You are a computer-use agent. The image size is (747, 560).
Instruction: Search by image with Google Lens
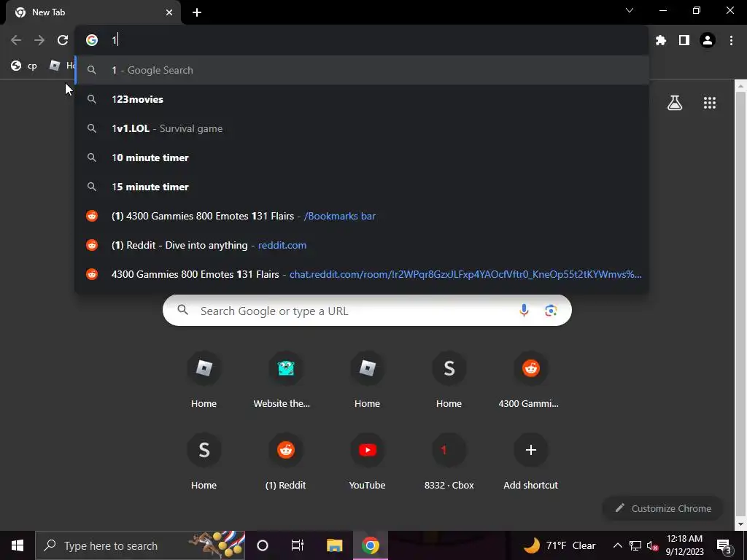tap(551, 311)
